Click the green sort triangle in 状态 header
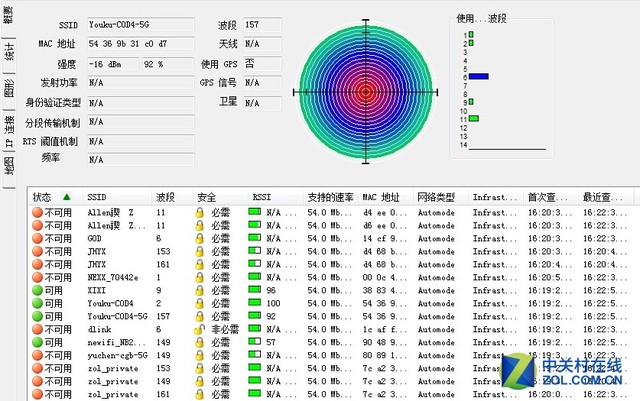 (67, 197)
